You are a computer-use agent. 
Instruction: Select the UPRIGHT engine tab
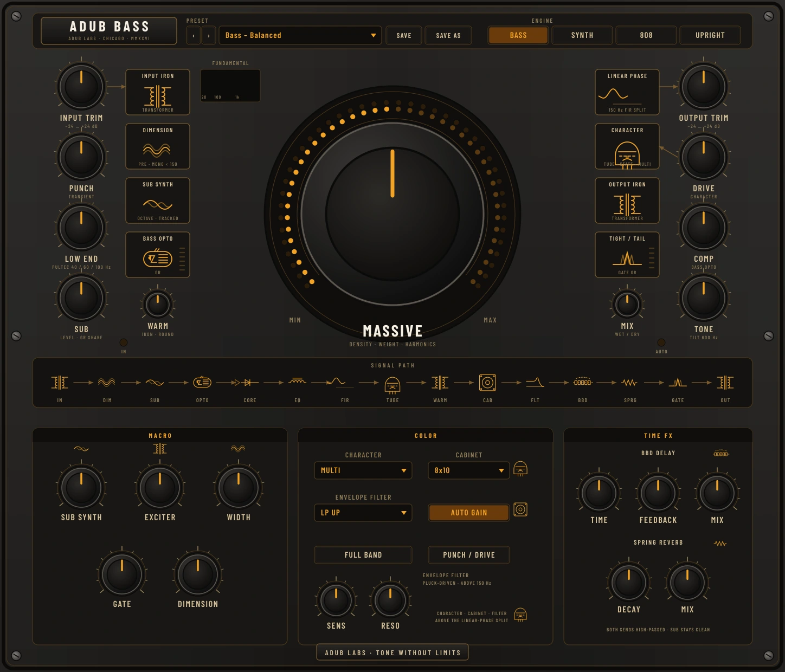710,35
